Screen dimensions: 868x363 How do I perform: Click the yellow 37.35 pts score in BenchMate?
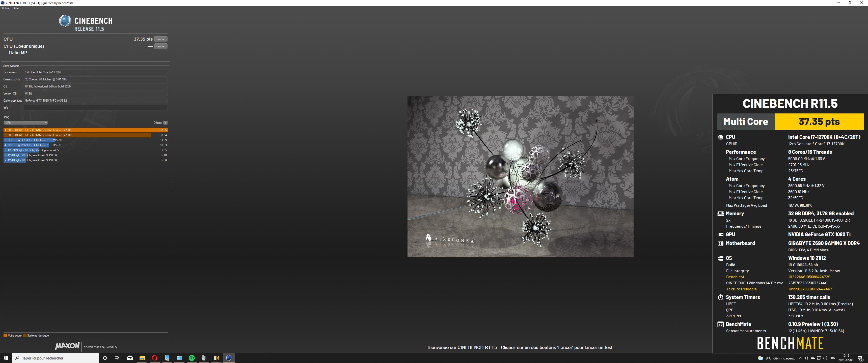819,122
